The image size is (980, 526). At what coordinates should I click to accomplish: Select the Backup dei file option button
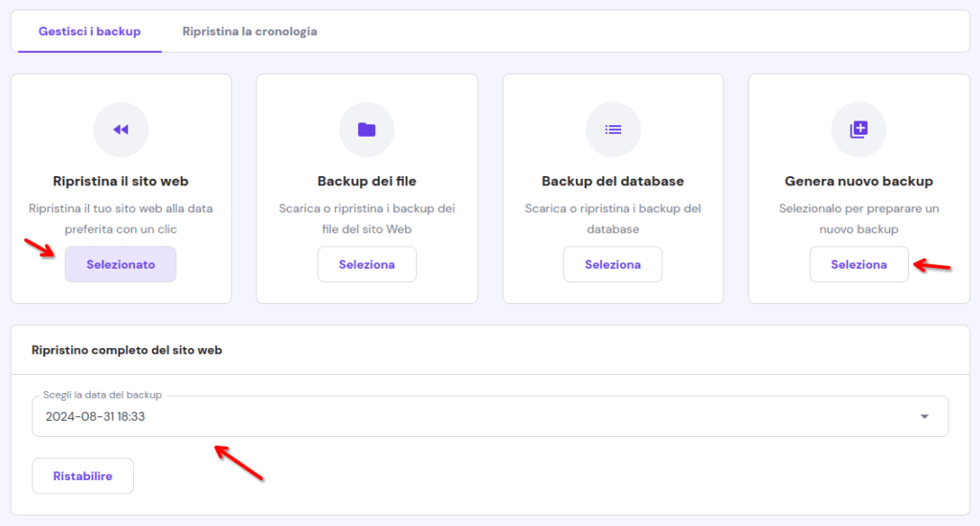coord(367,264)
